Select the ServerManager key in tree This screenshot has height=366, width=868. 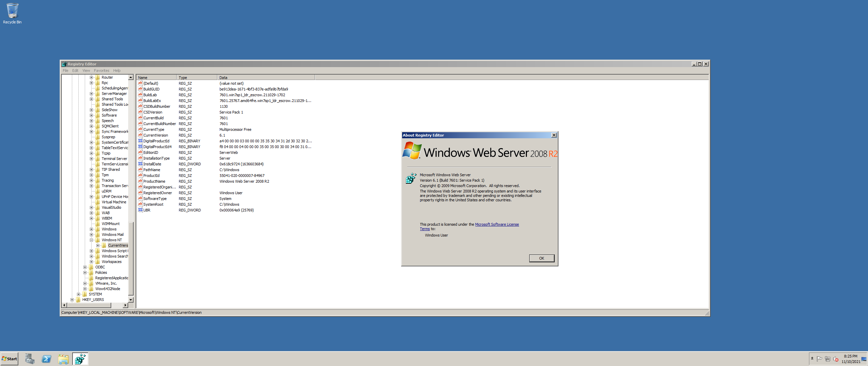point(114,94)
